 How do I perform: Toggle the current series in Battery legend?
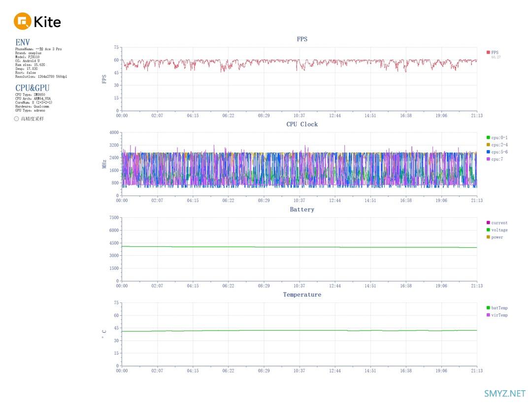click(x=497, y=223)
